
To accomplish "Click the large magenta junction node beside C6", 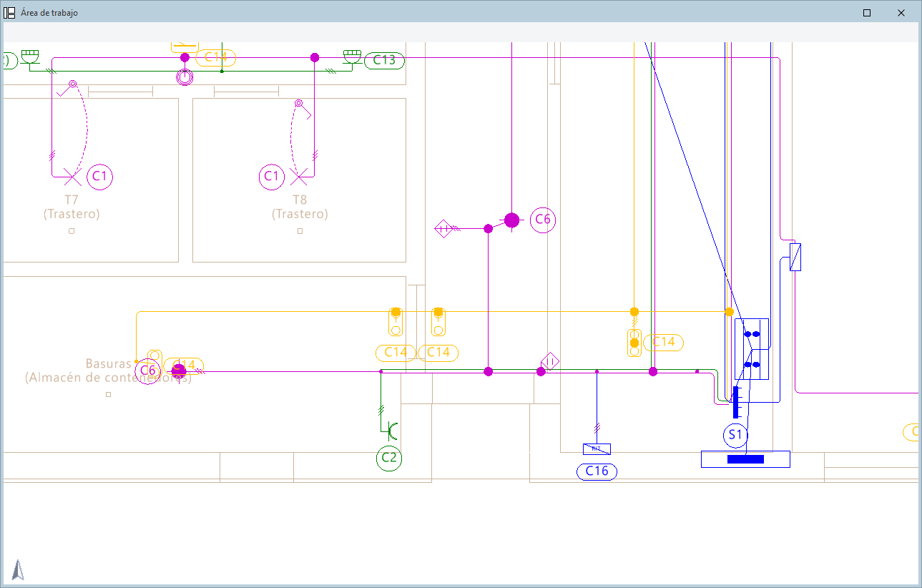I will (511, 220).
